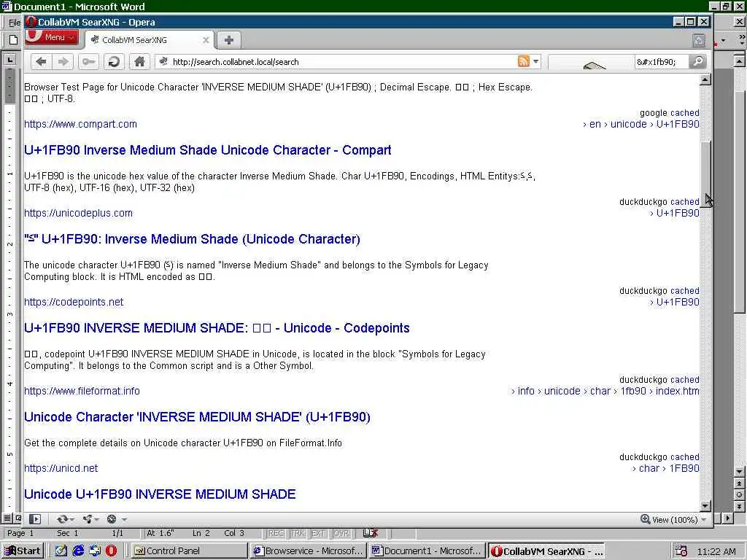Toggle EXT extend selection indicator
Image resolution: width=747 pixels, height=560 pixels.
point(318,533)
